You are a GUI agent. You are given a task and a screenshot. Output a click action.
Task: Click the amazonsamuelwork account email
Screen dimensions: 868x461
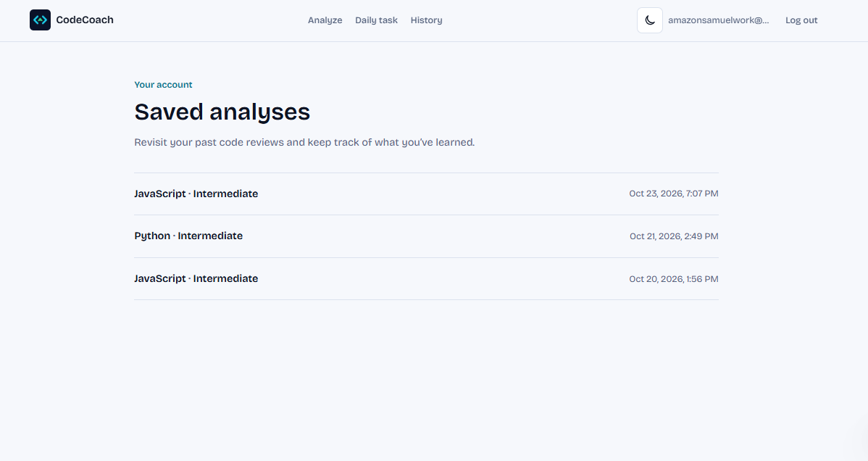(x=719, y=20)
